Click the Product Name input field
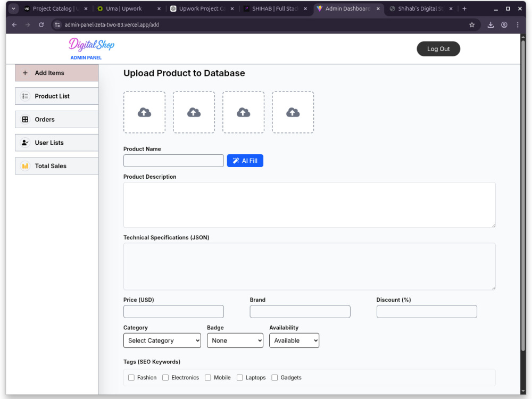532x399 pixels. [x=173, y=161]
